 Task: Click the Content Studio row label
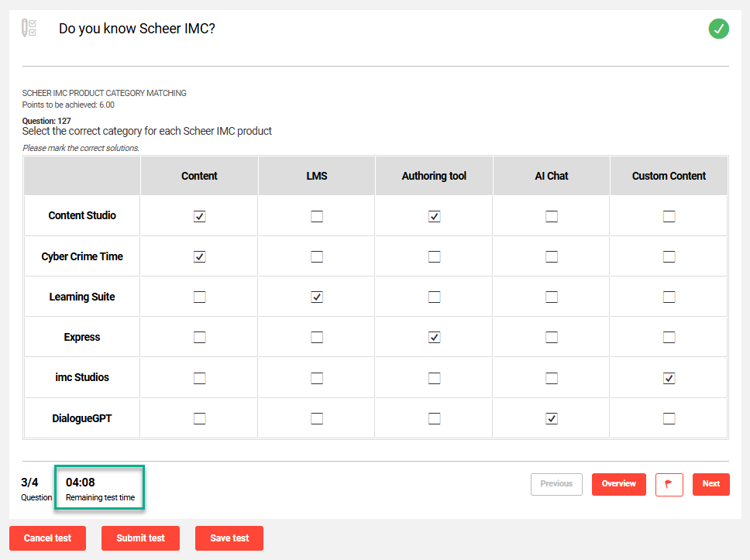tap(82, 215)
